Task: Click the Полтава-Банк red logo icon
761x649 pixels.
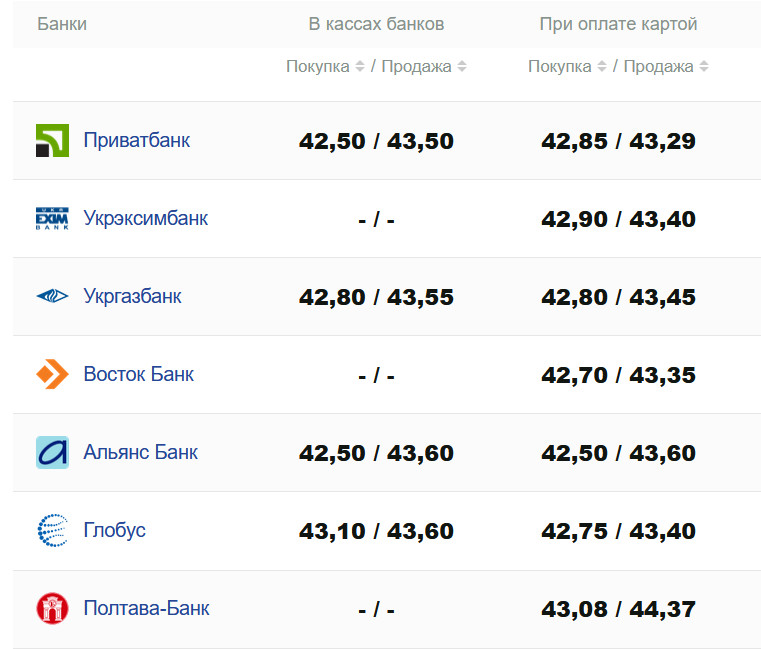Action: pos(52,608)
